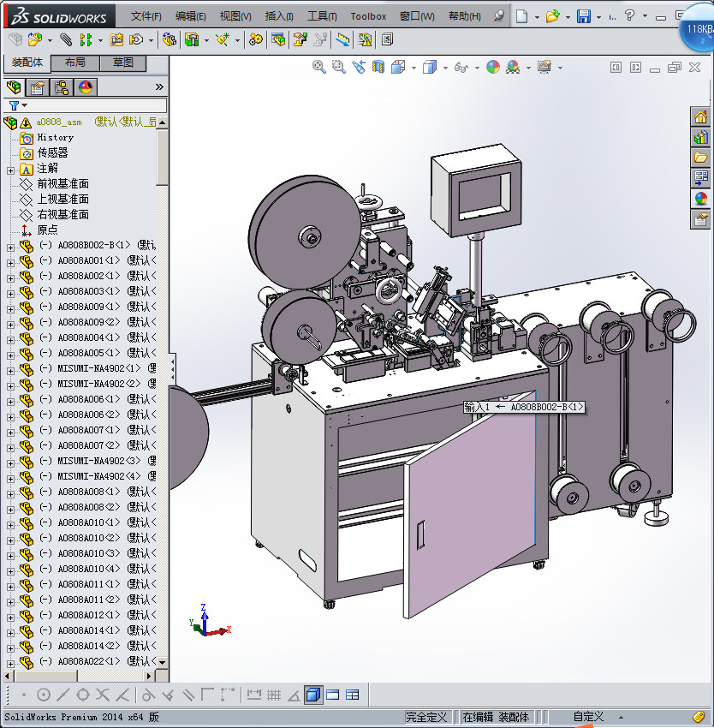Select 前视基准面 in the feature tree
Image resolution: width=714 pixels, height=728 pixels.
click(62, 184)
